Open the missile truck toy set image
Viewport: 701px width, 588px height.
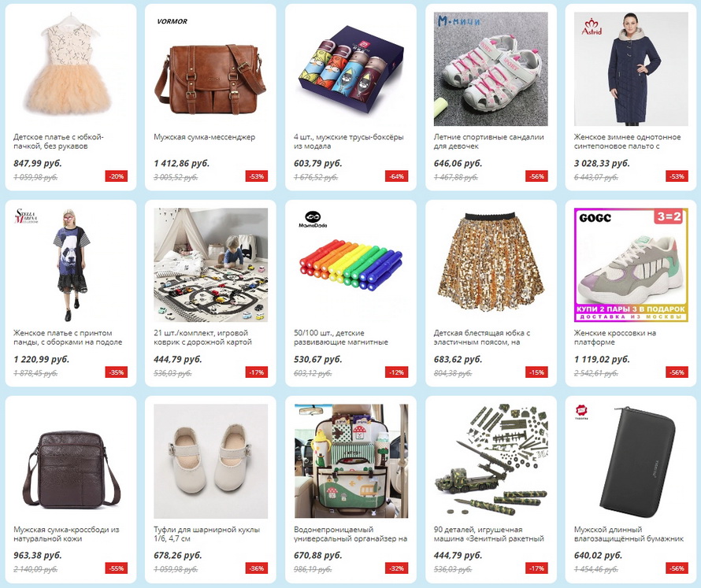click(491, 461)
